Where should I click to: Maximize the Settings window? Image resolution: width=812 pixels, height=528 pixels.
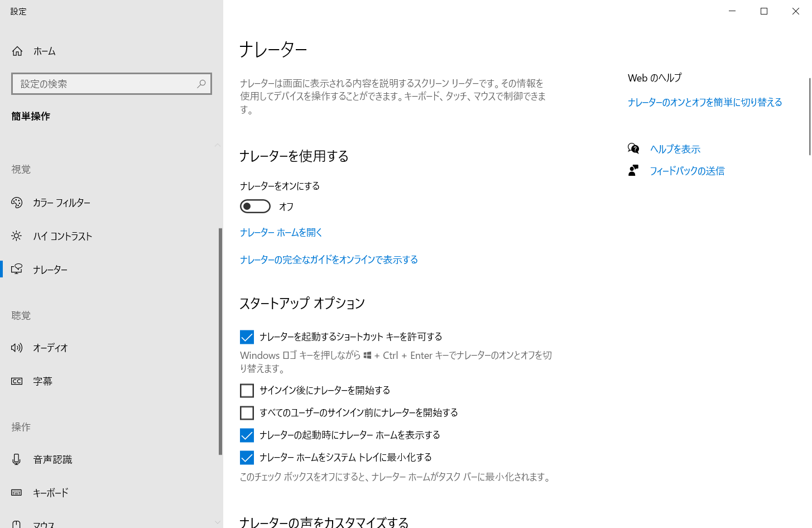point(764,11)
